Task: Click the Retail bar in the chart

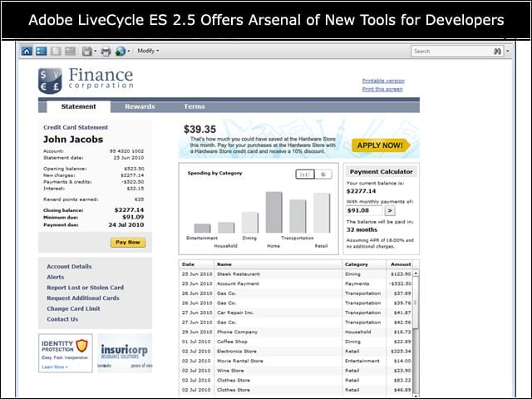Action: 322,213
